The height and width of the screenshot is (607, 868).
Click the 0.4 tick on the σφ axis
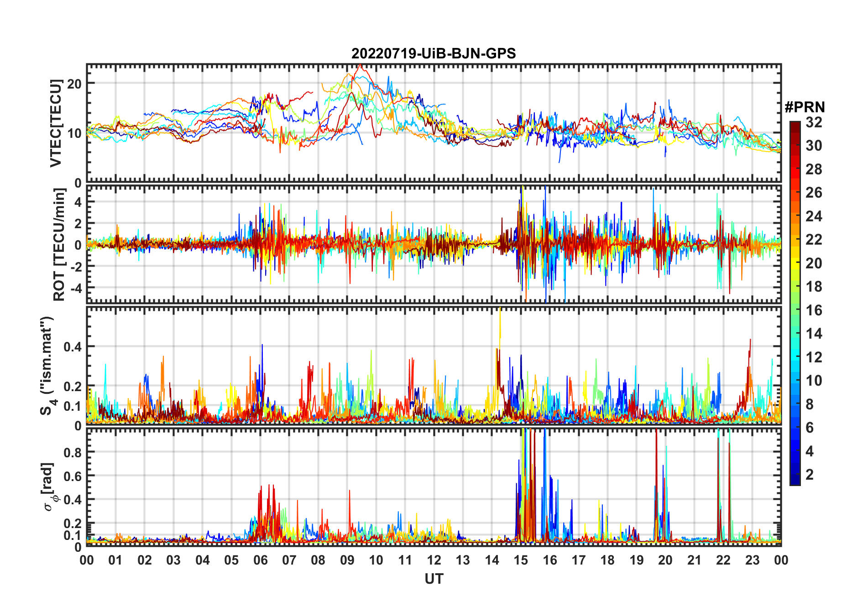pos(73,500)
